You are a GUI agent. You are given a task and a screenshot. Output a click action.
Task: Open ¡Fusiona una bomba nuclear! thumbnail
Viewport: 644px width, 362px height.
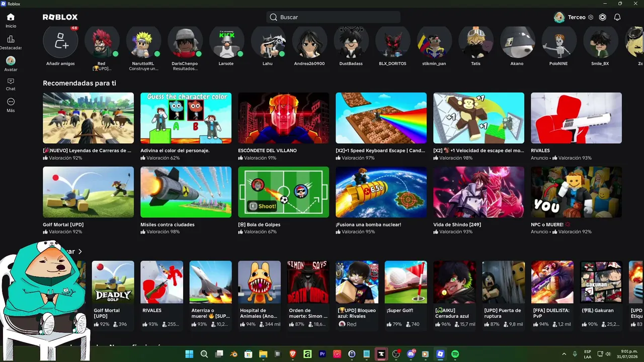click(381, 192)
